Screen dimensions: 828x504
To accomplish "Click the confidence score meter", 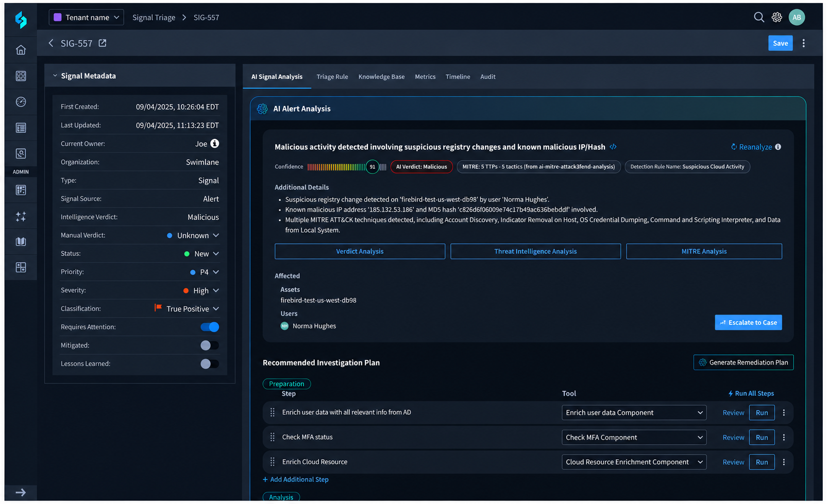I will (x=347, y=167).
